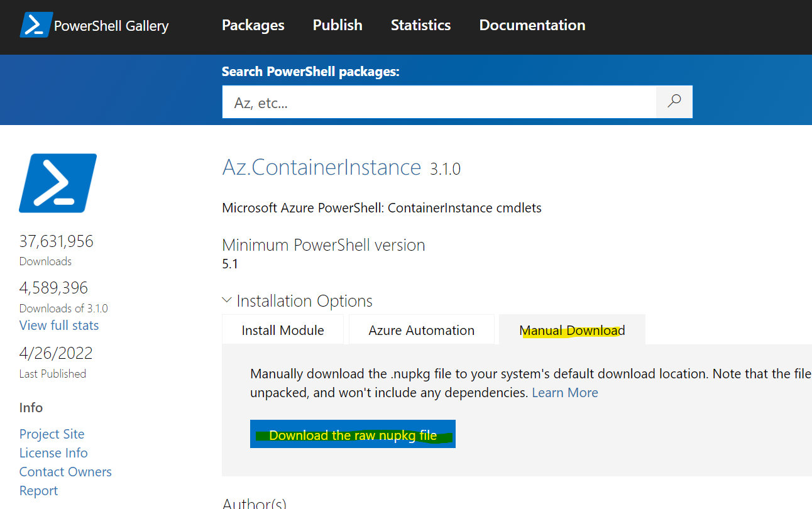The width and height of the screenshot is (812, 509).
Task: Click the large Az.ContainerInstance package icon
Action: point(58,183)
